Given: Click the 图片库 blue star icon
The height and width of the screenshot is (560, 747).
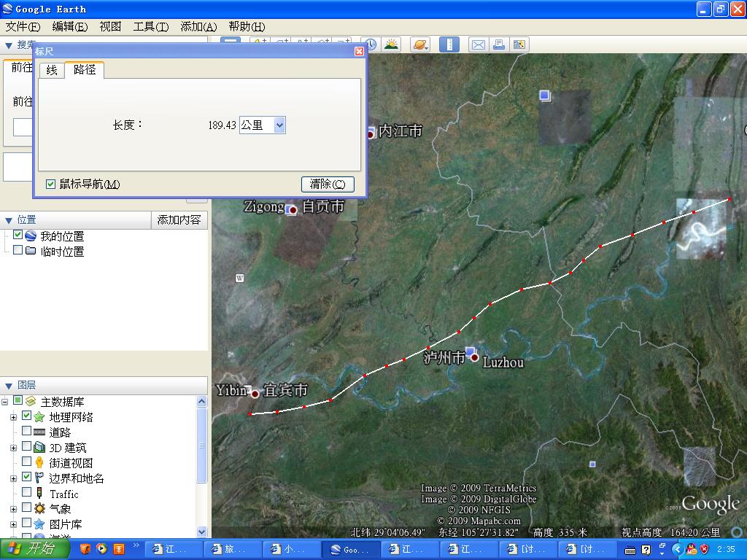Looking at the screenshot, I should click(39, 524).
